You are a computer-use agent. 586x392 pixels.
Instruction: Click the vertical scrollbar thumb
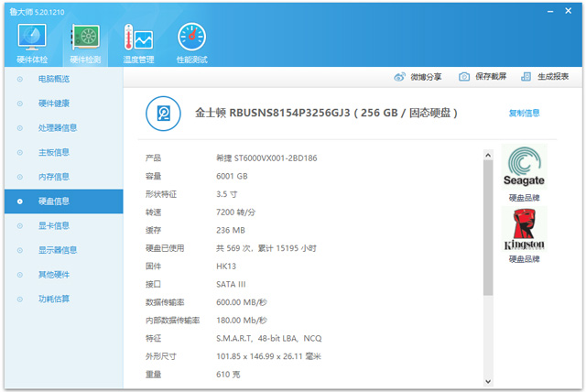pyautogui.click(x=488, y=228)
